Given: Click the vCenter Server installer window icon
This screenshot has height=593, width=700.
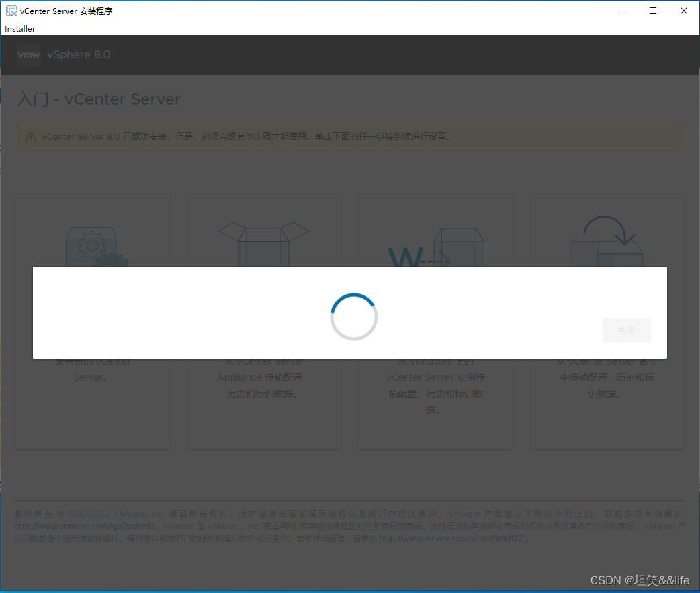Looking at the screenshot, I should [x=11, y=11].
